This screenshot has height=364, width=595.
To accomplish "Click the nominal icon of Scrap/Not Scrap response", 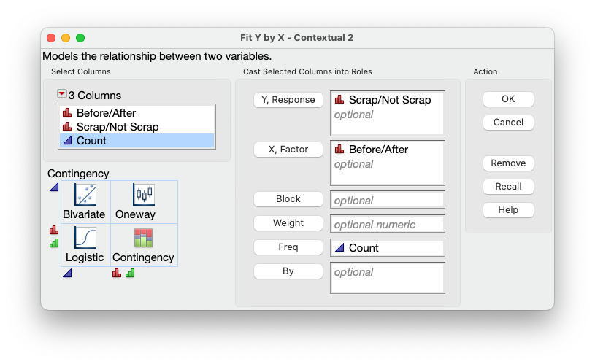I will 339,100.
